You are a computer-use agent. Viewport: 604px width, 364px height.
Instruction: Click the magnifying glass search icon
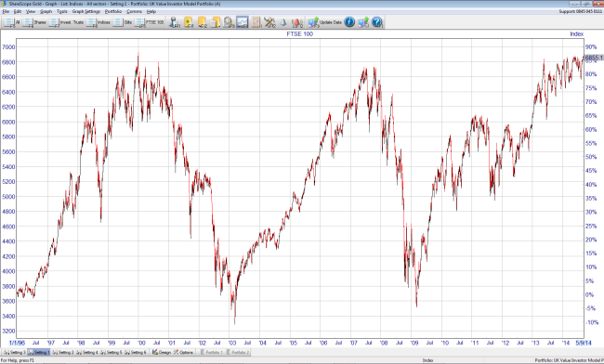pos(229,22)
